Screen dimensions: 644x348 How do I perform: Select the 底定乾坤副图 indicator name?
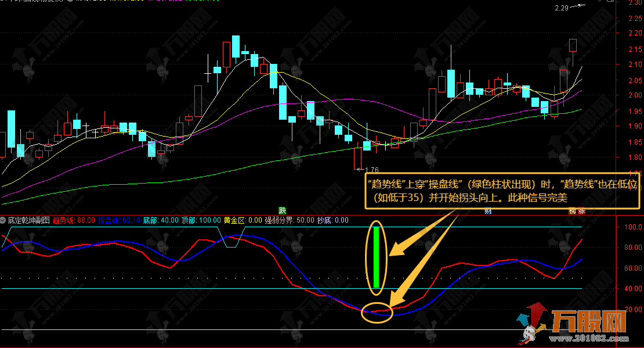click(27, 221)
